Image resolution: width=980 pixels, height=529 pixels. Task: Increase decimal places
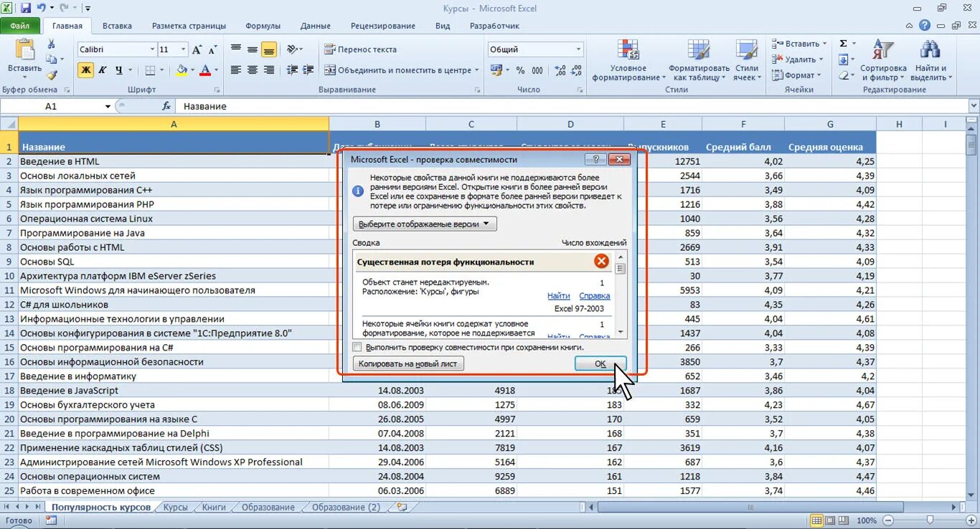[x=559, y=70]
